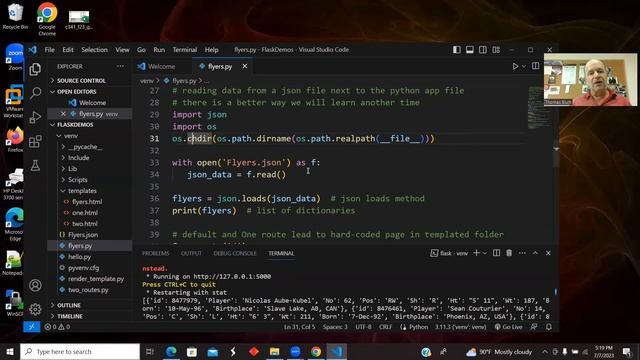This screenshot has width=640, height=360.
Task: Split the terminal panel
Action: (x=496, y=253)
